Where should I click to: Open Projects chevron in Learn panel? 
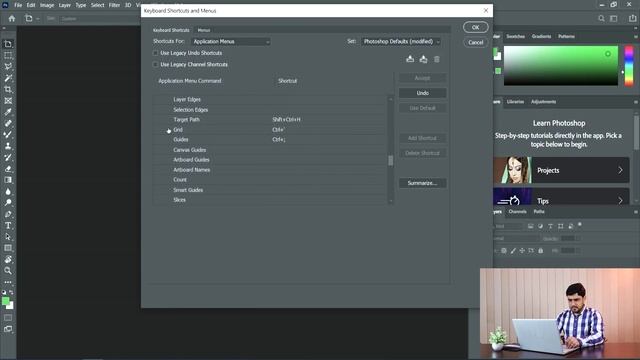620,170
